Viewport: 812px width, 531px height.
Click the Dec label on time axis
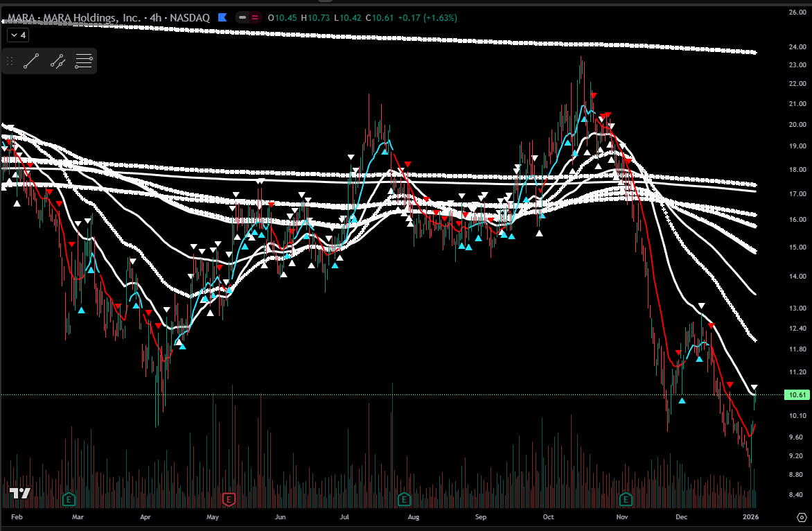[682, 517]
